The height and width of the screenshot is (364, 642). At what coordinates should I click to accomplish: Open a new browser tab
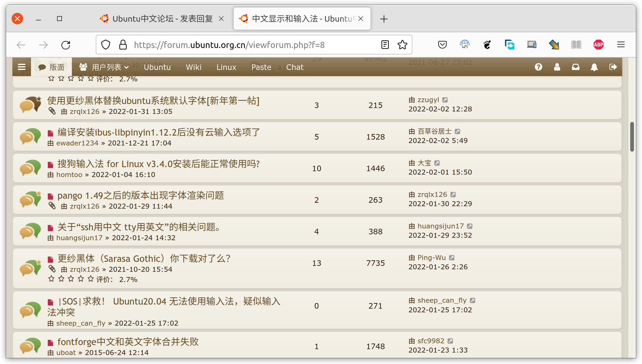point(384,19)
